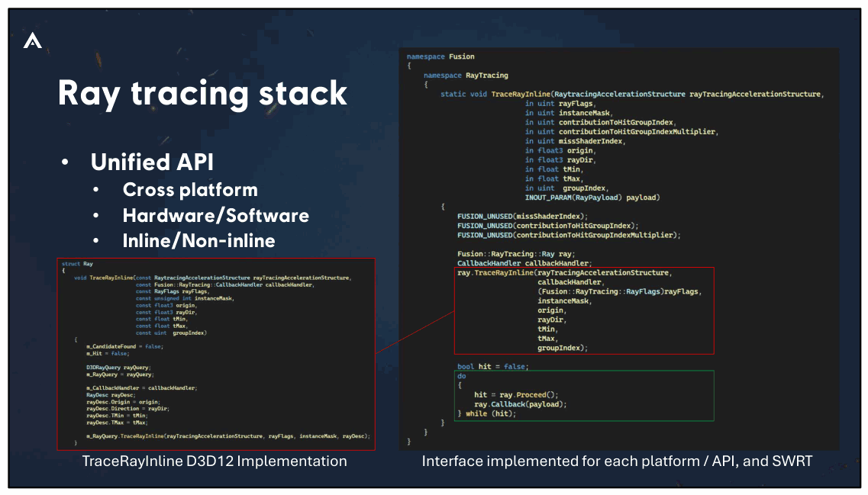Click the "in float tMin," parameter line
The width and height of the screenshot is (868, 495).
(x=554, y=169)
